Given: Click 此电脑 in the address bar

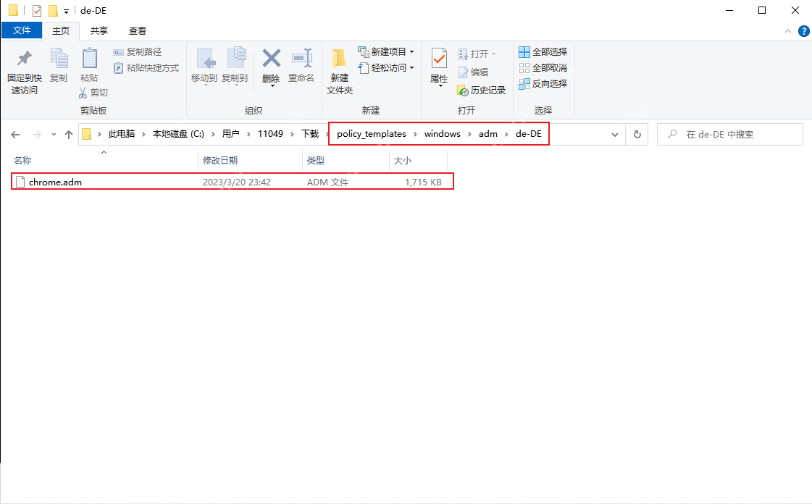Looking at the screenshot, I should tap(122, 134).
